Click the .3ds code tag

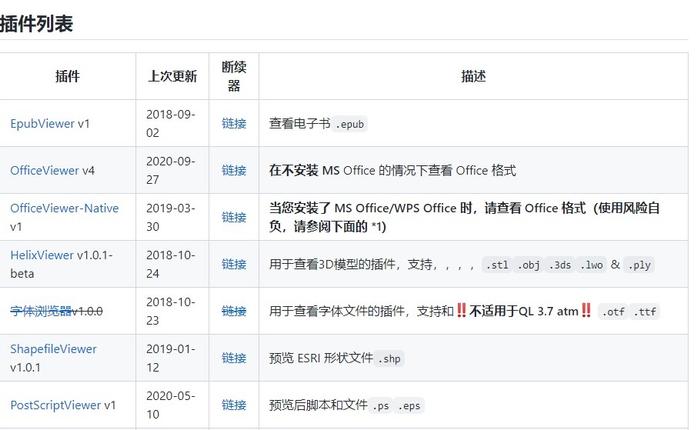[x=560, y=265]
